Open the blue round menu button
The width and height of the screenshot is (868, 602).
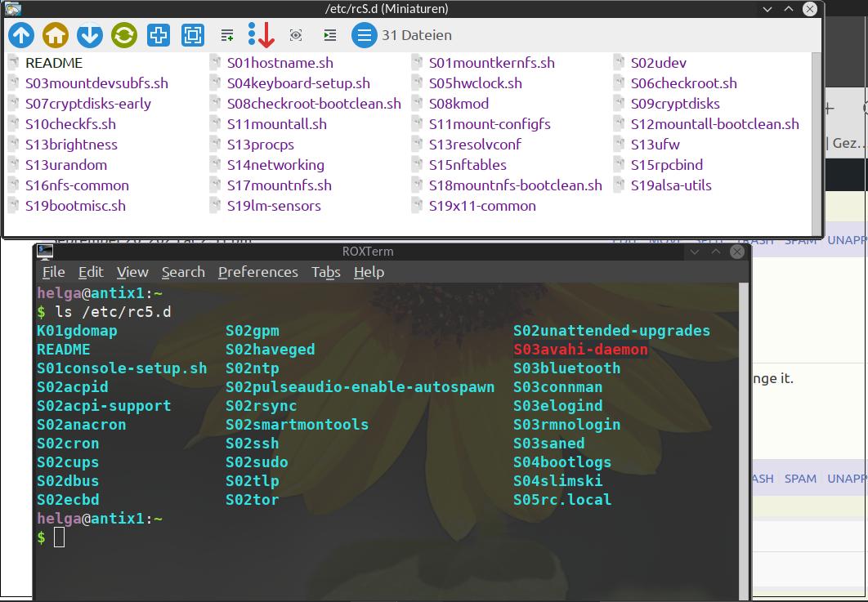tap(365, 35)
